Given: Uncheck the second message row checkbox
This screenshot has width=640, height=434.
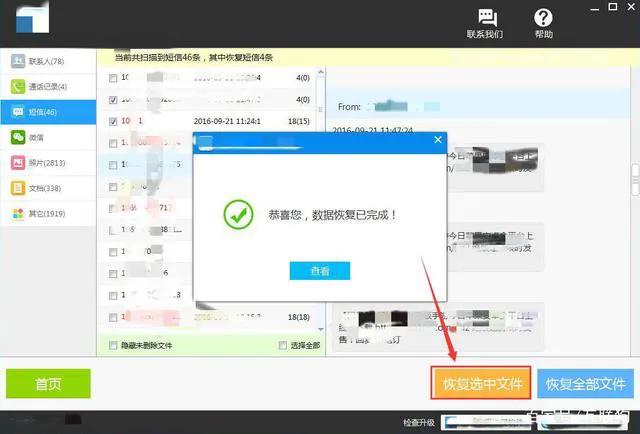Looking at the screenshot, I should (113, 100).
